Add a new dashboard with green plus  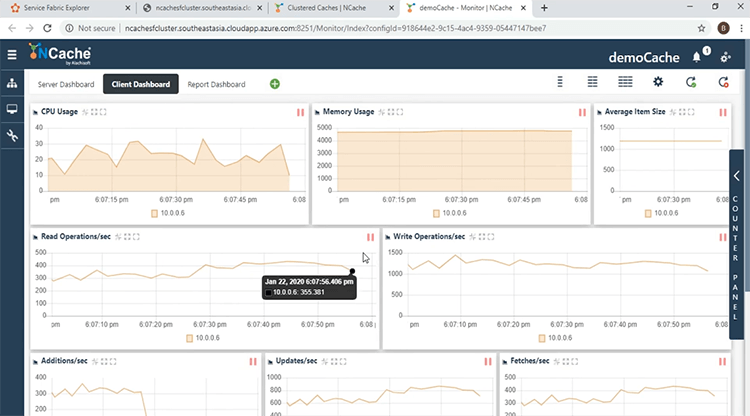tap(275, 84)
